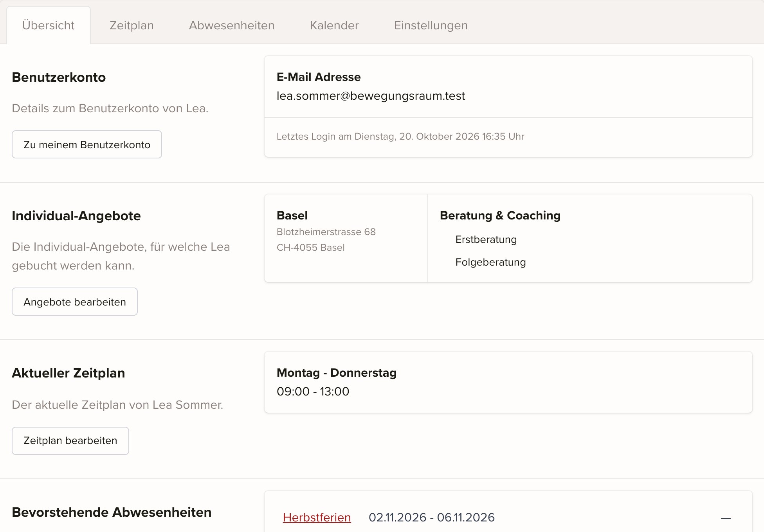Click the dash icon in Herbstferien row

726,518
